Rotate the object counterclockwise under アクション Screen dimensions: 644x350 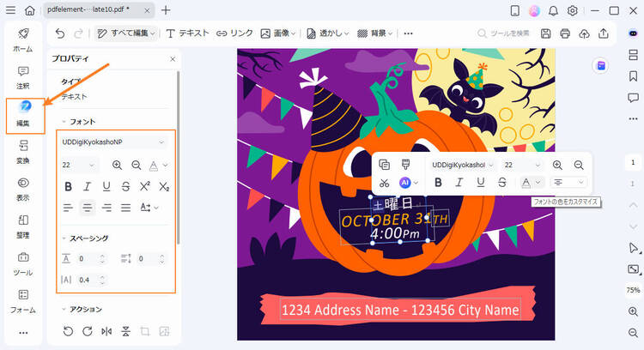[x=68, y=331]
